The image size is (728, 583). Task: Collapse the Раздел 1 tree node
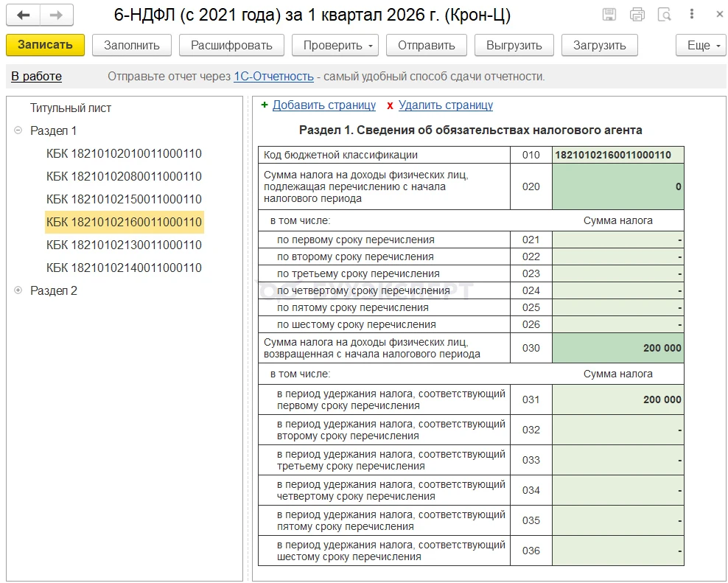click(18, 130)
